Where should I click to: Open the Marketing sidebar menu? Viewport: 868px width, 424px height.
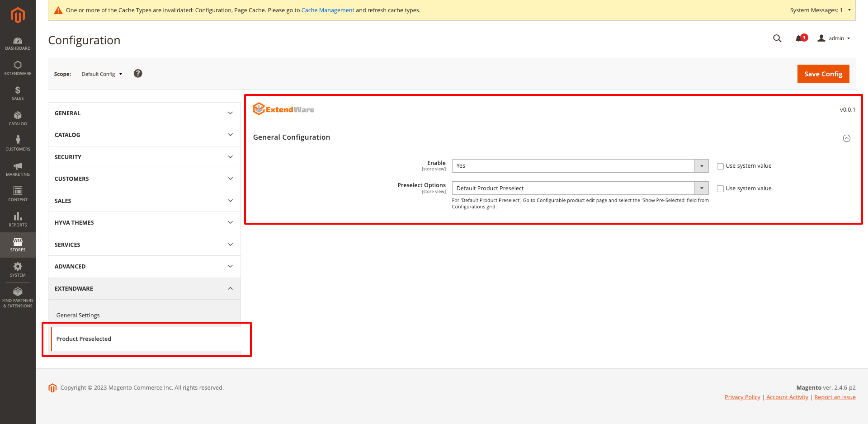tap(18, 169)
